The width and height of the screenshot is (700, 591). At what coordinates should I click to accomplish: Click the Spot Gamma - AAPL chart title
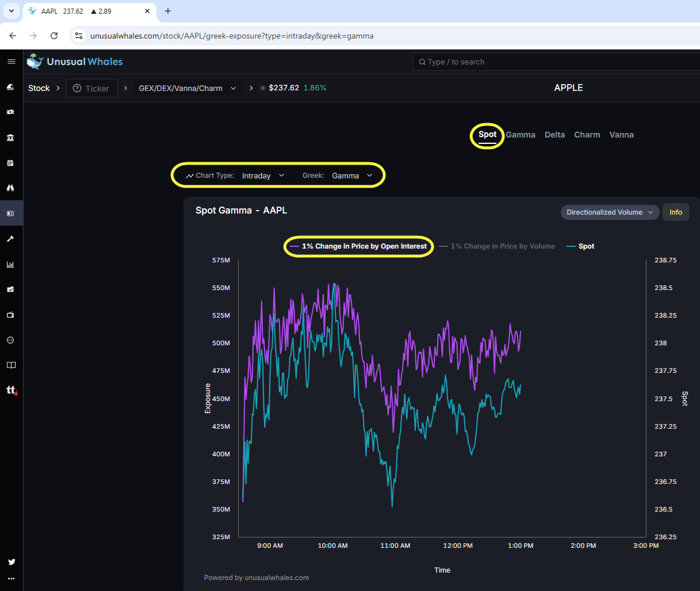[241, 210]
